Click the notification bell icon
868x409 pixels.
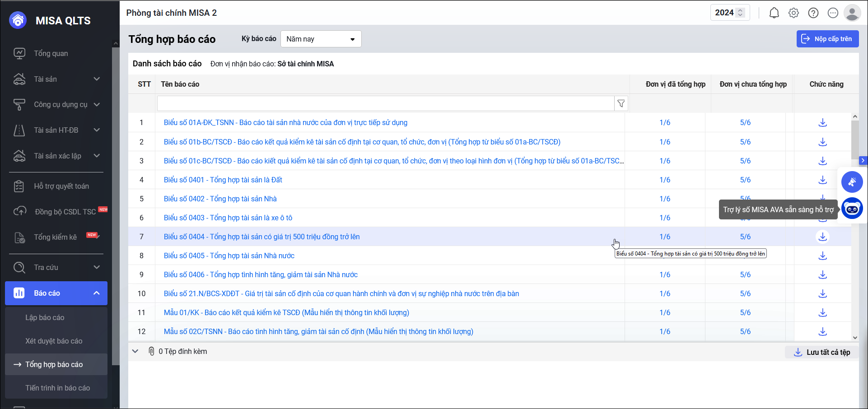[x=774, y=13]
